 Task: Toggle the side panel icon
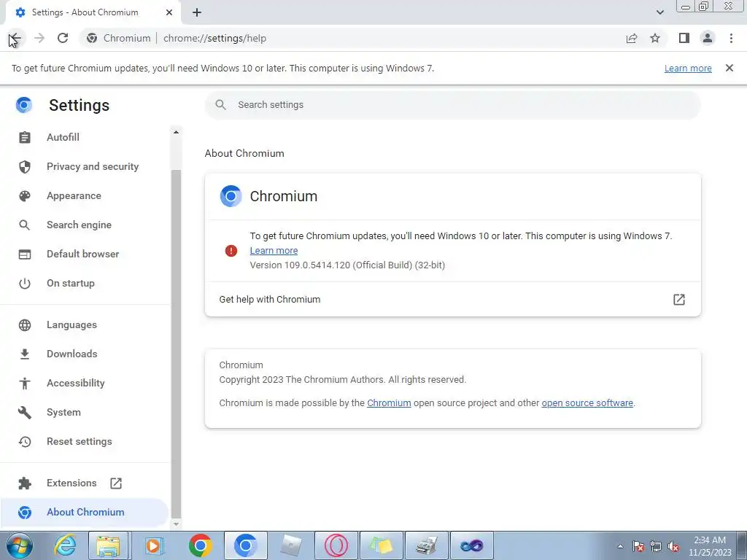(684, 38)
